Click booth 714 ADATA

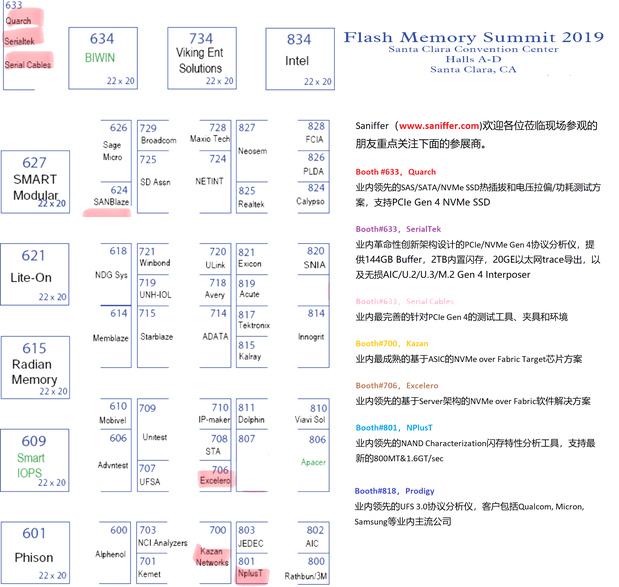[x=215, y=337]
